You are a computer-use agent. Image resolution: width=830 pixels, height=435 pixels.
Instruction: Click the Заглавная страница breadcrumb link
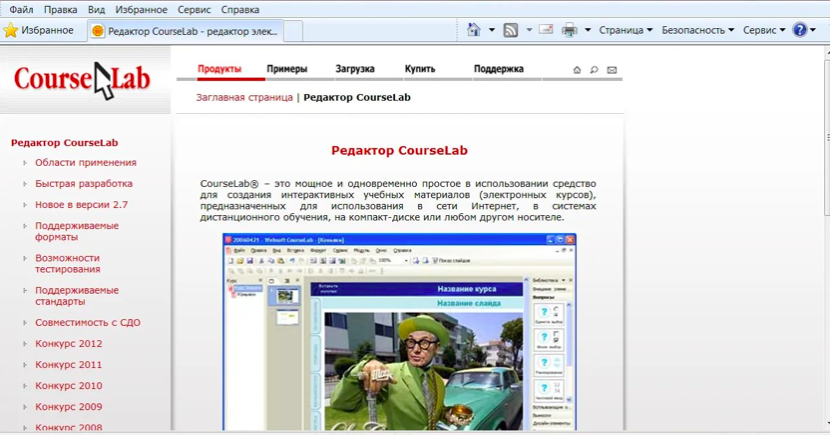(x=244, y=97)
